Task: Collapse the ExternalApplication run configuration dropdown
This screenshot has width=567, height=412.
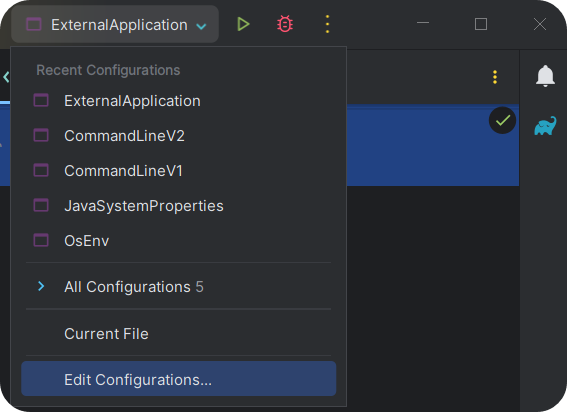Action: point(115,24)
